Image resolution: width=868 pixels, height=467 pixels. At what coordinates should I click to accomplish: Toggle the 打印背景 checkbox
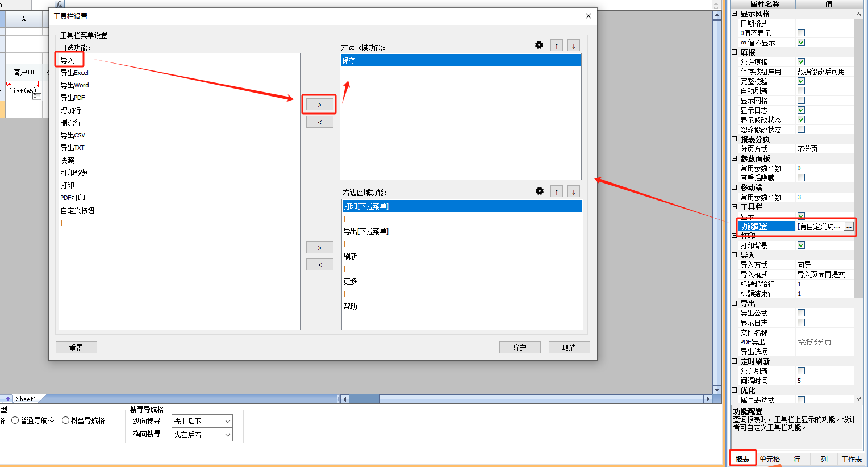click(x=801, y=245)
